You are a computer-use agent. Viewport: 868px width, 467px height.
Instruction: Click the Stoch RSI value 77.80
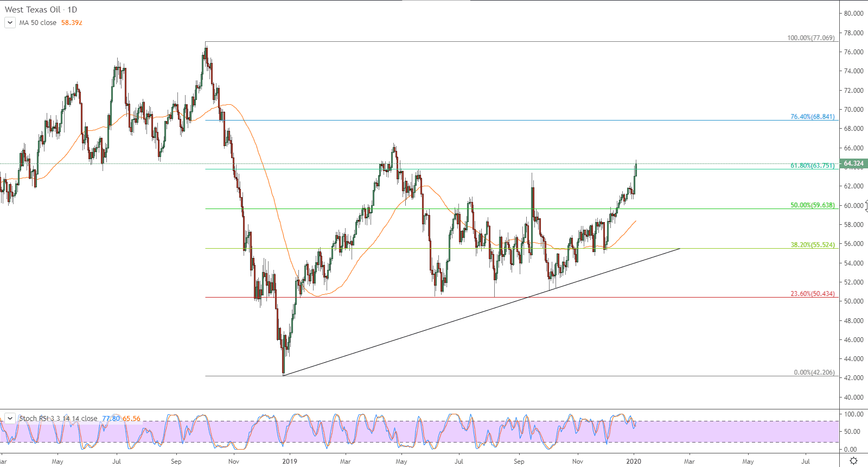coord(111,419)
